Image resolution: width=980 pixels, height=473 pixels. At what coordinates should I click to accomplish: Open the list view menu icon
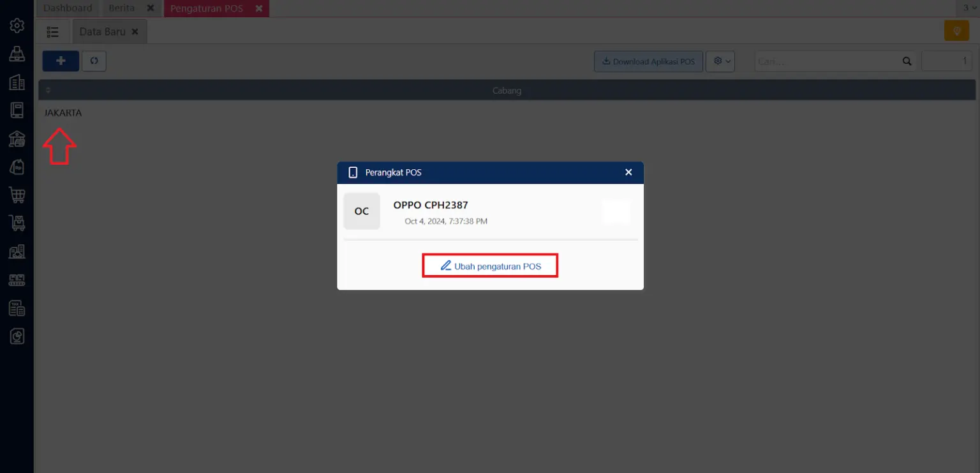coord(53,32)
